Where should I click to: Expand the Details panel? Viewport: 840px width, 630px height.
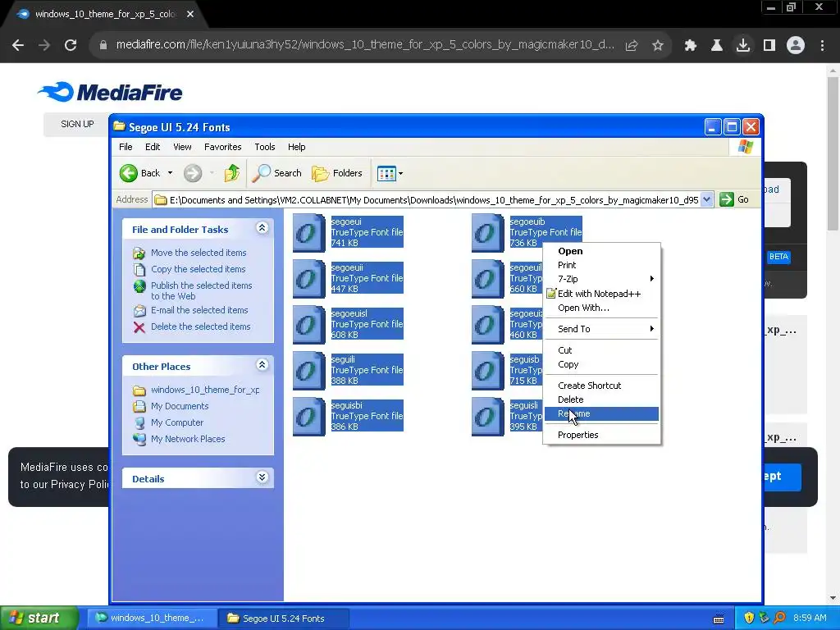[262, 477]
